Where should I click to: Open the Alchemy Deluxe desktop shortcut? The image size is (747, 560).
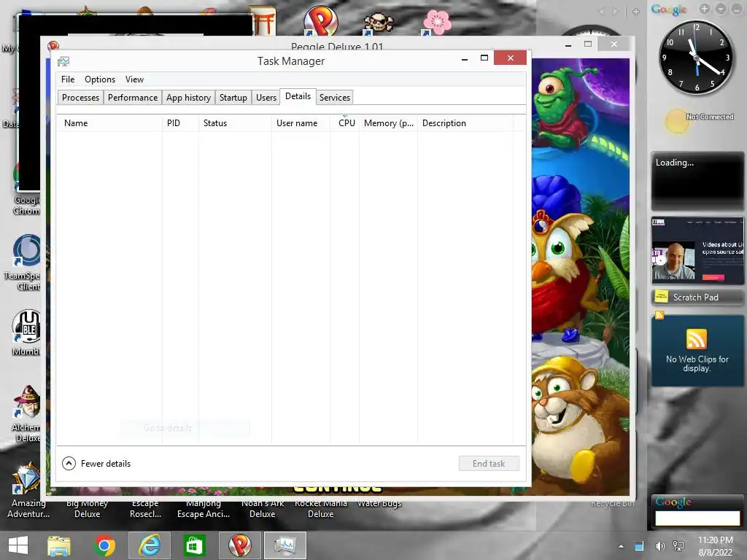[x=27, y=413]
